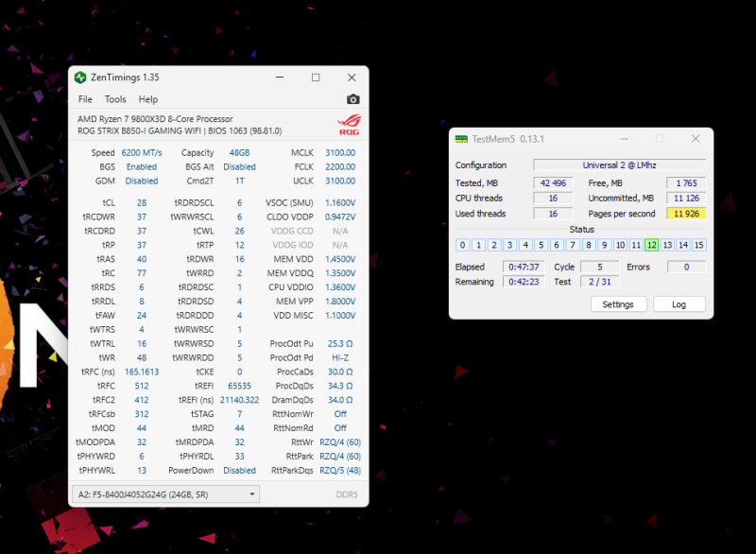This screenshot has height=554, width=756.
Task: Click the Free MB value 1 765
Action: click(x=686, y=183)
